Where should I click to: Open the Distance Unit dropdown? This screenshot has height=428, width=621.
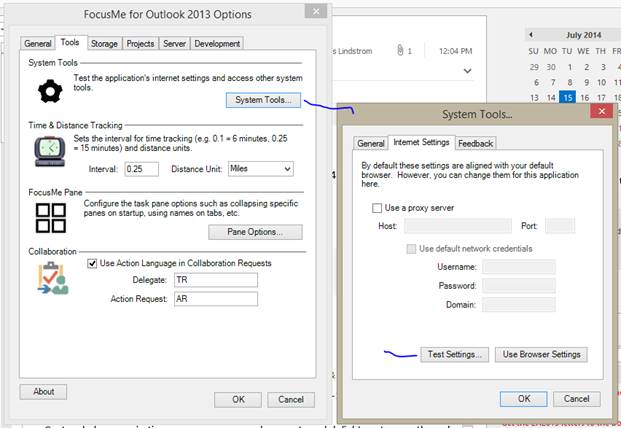coord(261,169)
